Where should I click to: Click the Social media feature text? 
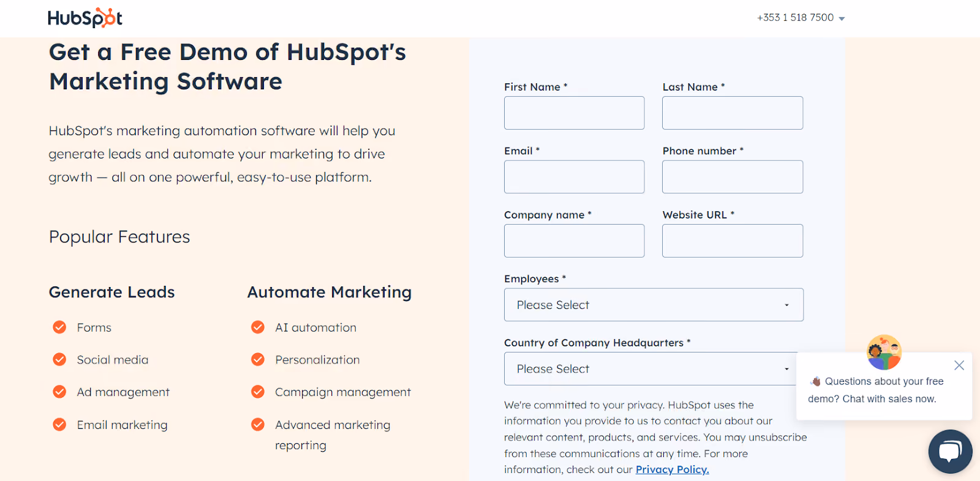[113, 360]
